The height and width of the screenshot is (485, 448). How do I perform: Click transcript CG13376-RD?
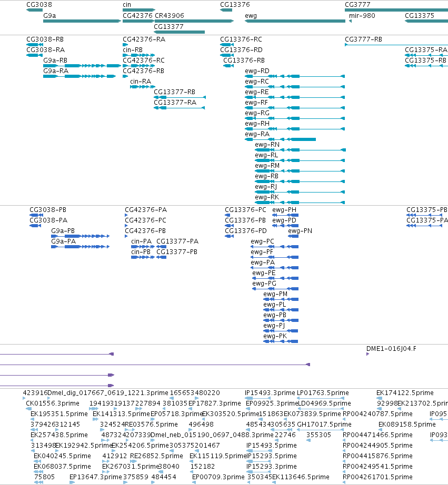226,55
